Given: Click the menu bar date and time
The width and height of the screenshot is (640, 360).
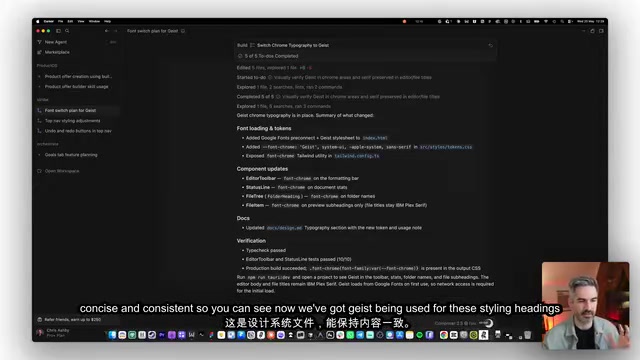Looking at the screenshot, I should 591,21.
